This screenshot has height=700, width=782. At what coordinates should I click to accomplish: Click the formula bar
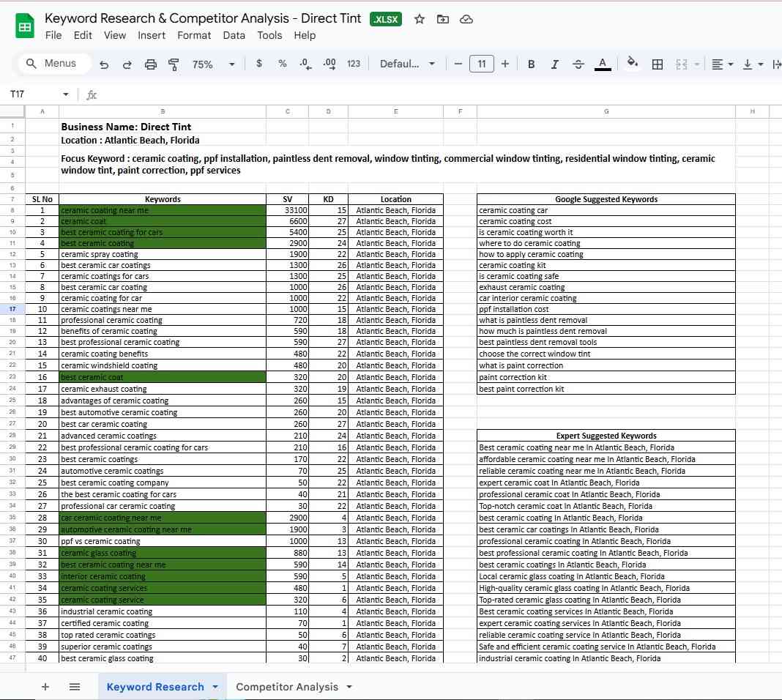[x=439, y=94]
